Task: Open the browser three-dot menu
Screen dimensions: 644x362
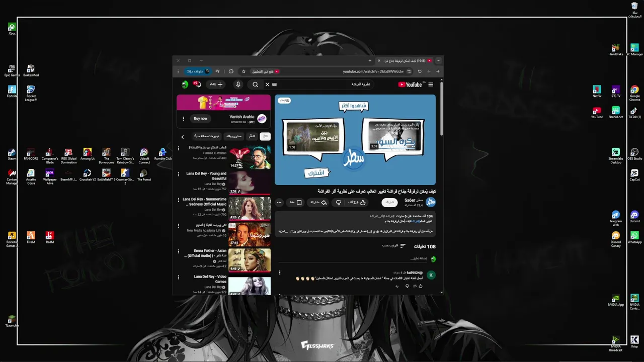Action: pyautogui.click(x=178, y=71)
